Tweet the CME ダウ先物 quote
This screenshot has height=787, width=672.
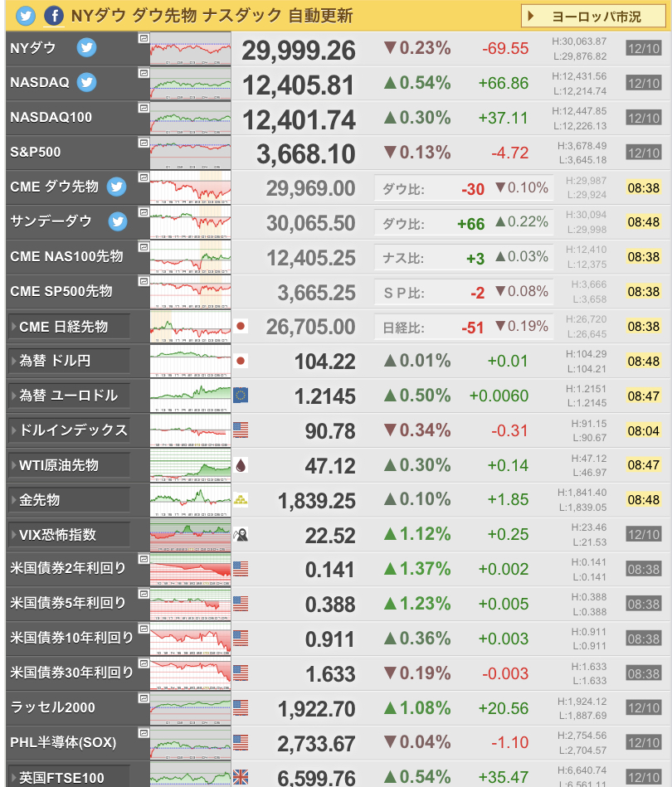[116, 187]
